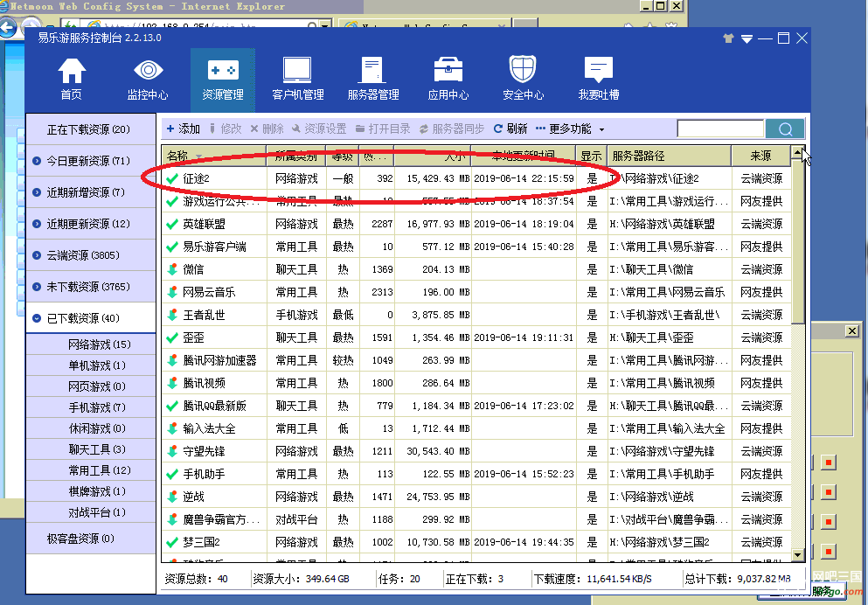Expand 云端资源 (3805) category
868x605 pixels.
point(91,256)
